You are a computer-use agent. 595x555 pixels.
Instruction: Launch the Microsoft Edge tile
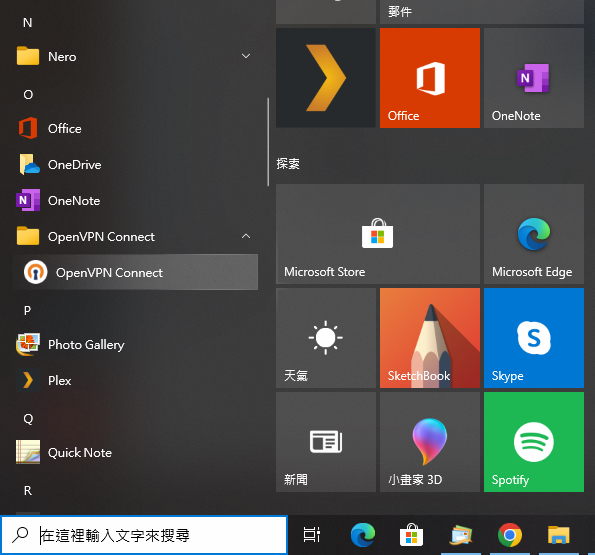[x=534, y=234]
